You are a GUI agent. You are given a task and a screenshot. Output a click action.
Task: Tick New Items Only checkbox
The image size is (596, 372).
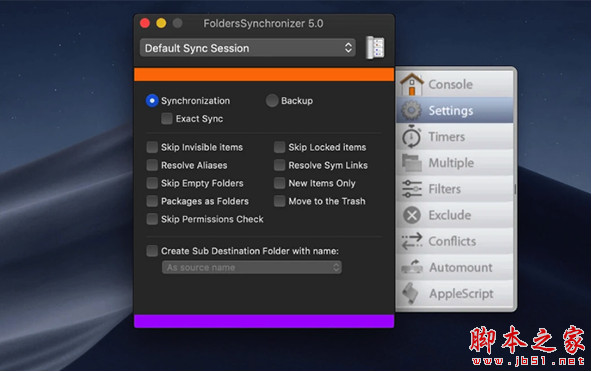279,183
